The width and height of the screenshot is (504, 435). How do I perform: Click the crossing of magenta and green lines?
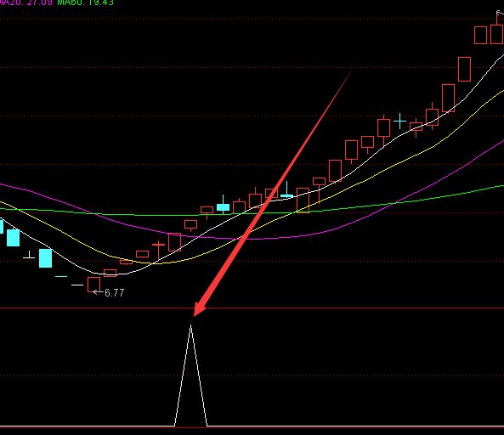tap(394, 203)
